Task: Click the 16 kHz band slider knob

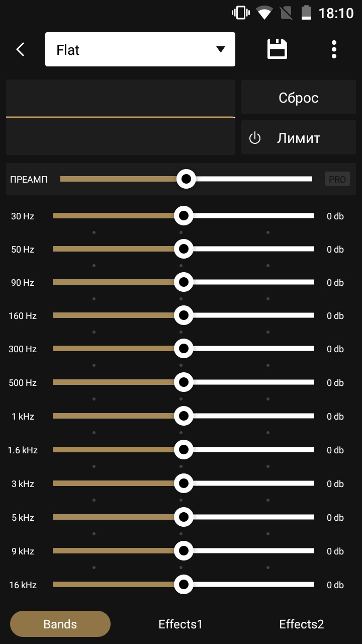Action: (x=184, y=585)
